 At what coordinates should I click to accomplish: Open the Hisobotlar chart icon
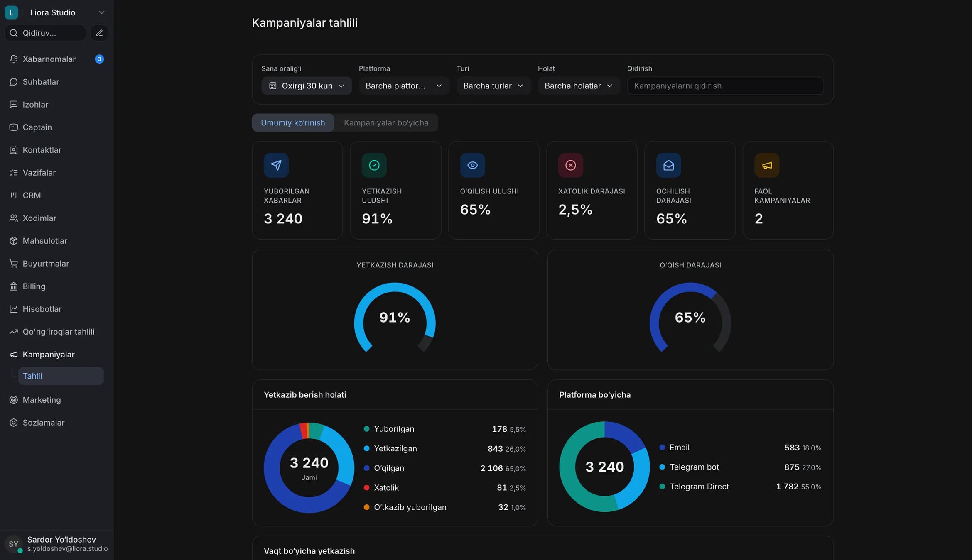14,309
